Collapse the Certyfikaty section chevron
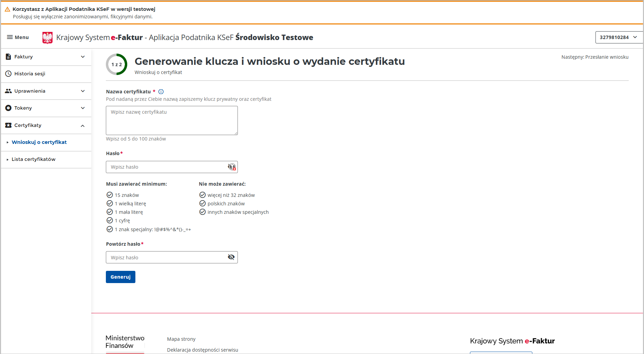Screen dimensions: 644x354 [83, 126]
